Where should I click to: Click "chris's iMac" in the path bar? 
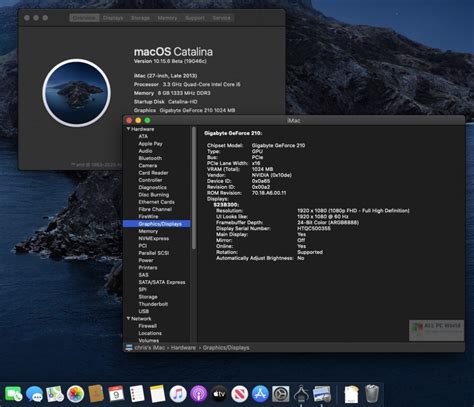coord(150,348)
